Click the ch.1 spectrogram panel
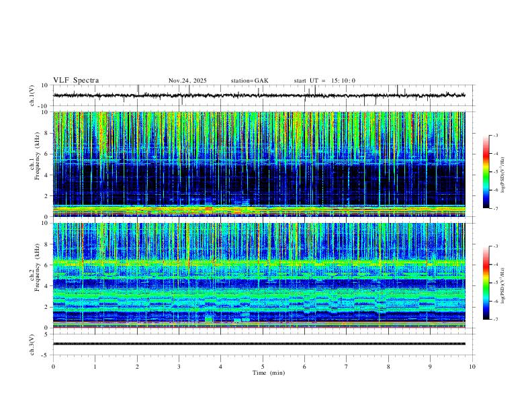532x411 pixels. coord(259,164)
